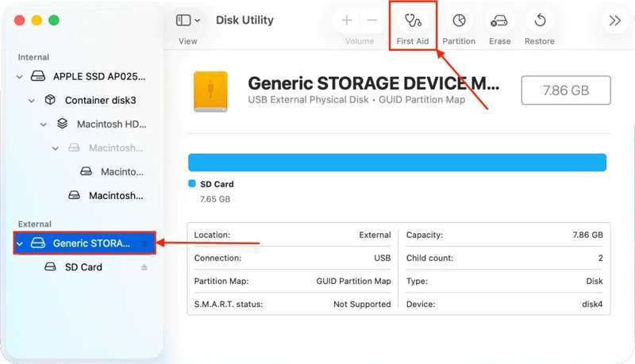Collapse the Macintosh HD volume group
The height and width of the screenshot is (364, 635).
click(44, 125)
